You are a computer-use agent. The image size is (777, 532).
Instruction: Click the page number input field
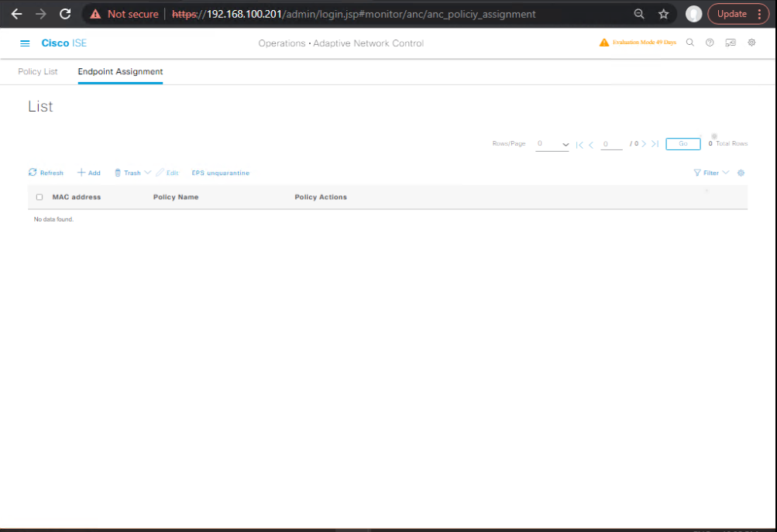pyautogui.click(x=611, y=144)
